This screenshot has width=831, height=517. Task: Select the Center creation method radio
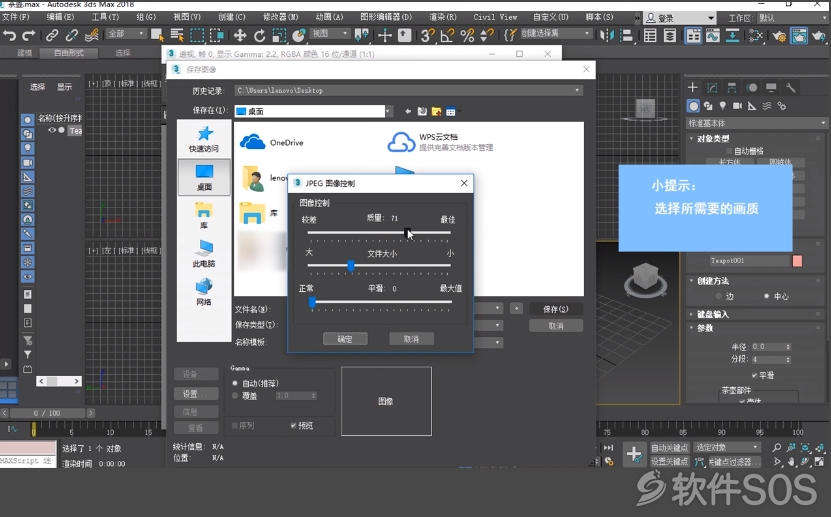point(766,296)
